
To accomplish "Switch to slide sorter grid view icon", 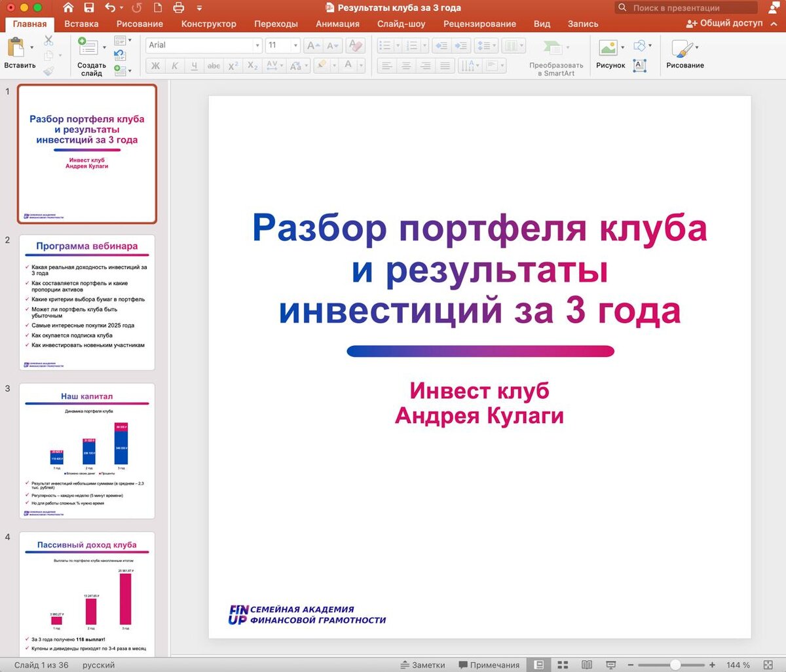I will [x=563, y=665].
